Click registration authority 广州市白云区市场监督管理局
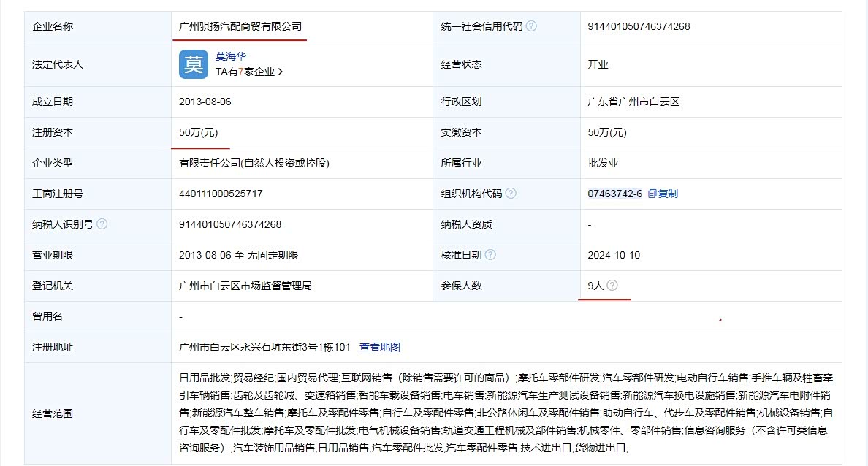This screenshot has height=466, width=868. (245, 286)
